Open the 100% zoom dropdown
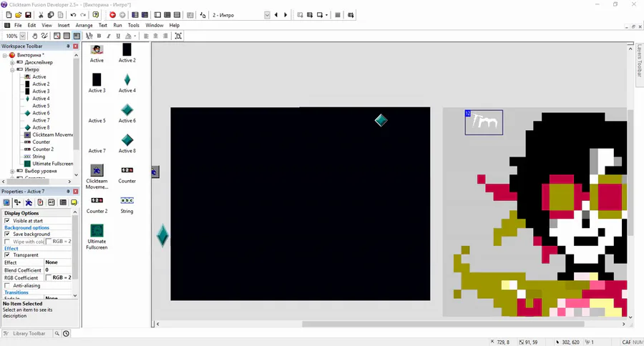The image size is (644, 346). (x=23, y=36)
